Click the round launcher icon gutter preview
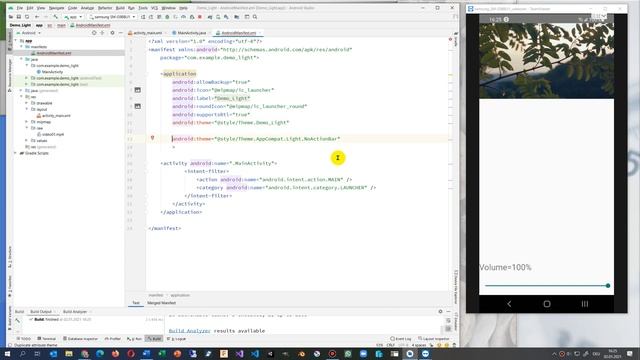The image size is (640, 360). (x=138, y=106)
